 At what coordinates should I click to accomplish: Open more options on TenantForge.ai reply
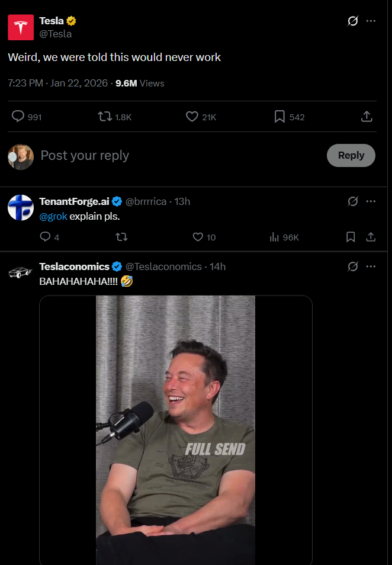[x=371, y=201]
